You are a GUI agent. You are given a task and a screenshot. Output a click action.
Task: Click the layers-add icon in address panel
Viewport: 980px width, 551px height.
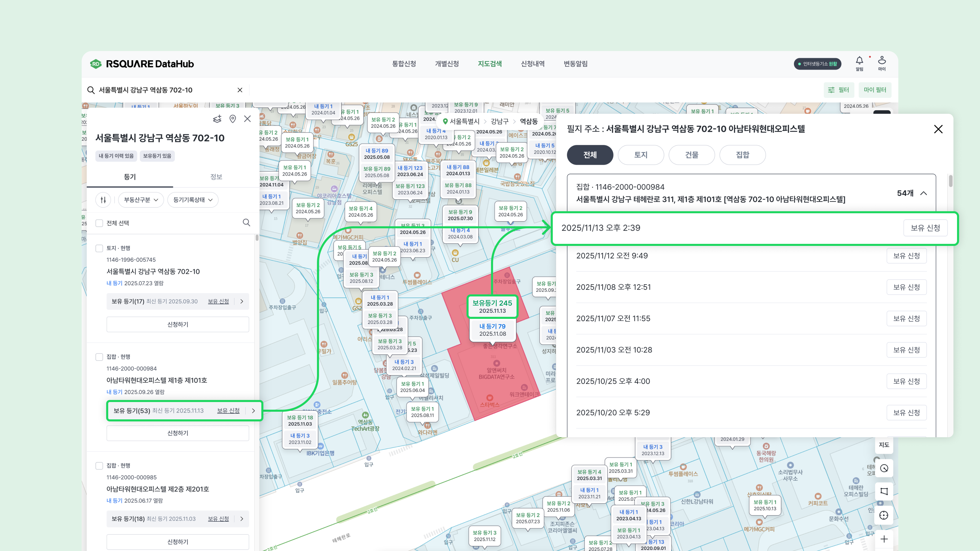tap(217, 119)
